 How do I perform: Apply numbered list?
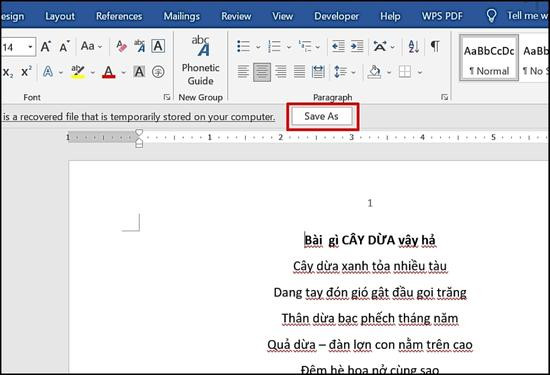click(x=274, y=46)
